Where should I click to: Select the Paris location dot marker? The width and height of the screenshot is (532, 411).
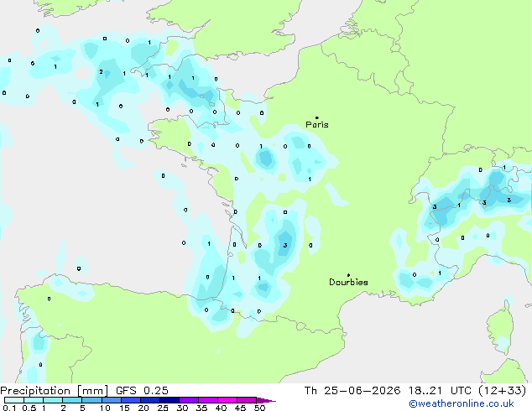click(317, 117)
